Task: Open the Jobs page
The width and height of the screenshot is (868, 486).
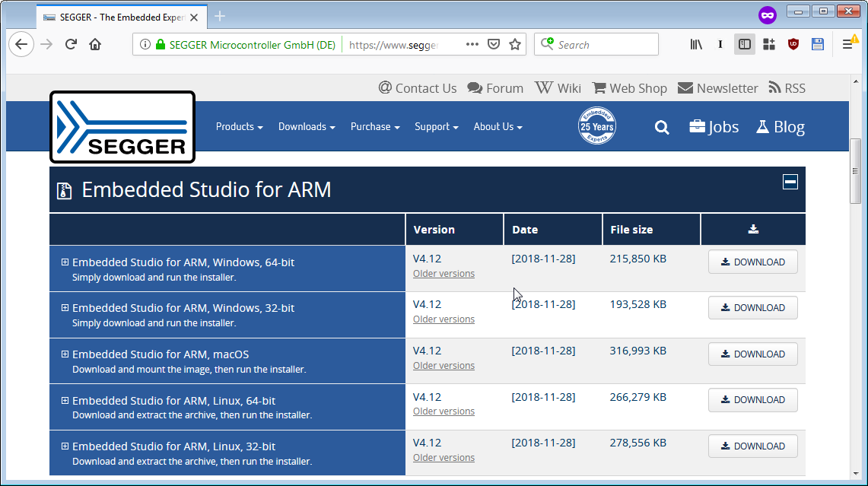Action: (x=714, y=127)
